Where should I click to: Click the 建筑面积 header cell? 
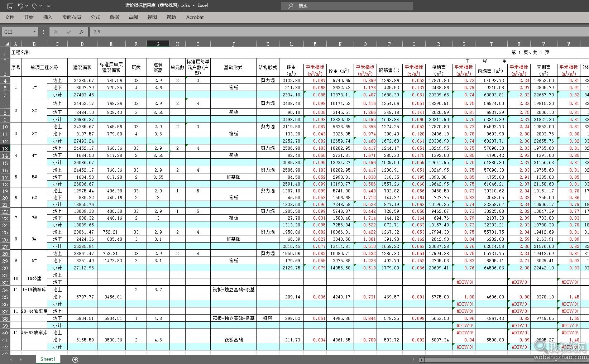pyautogui.click(x=82, y=67)
